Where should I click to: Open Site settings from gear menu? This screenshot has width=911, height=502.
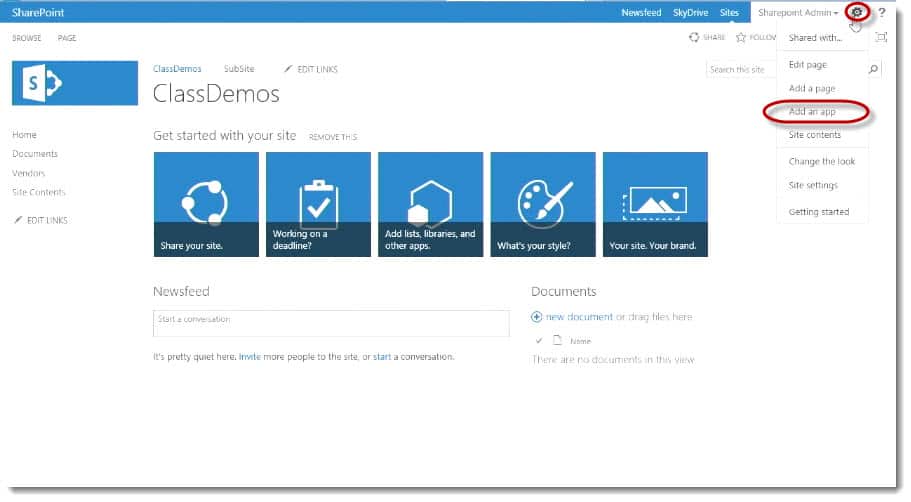813,185
